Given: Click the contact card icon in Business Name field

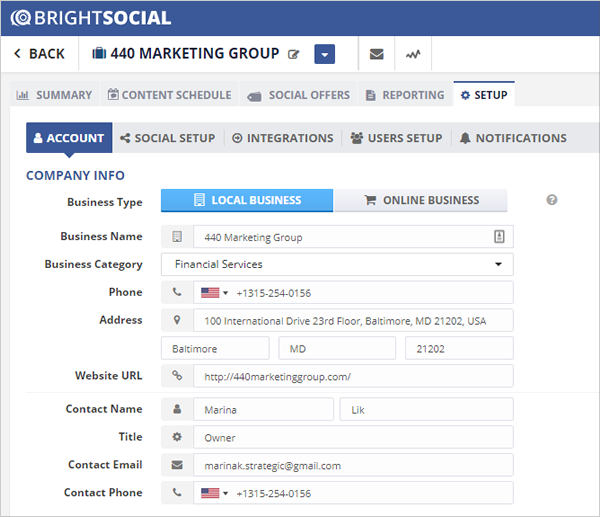Looking at the screenshot, I should pyautogui.click(x=499, y=237).
